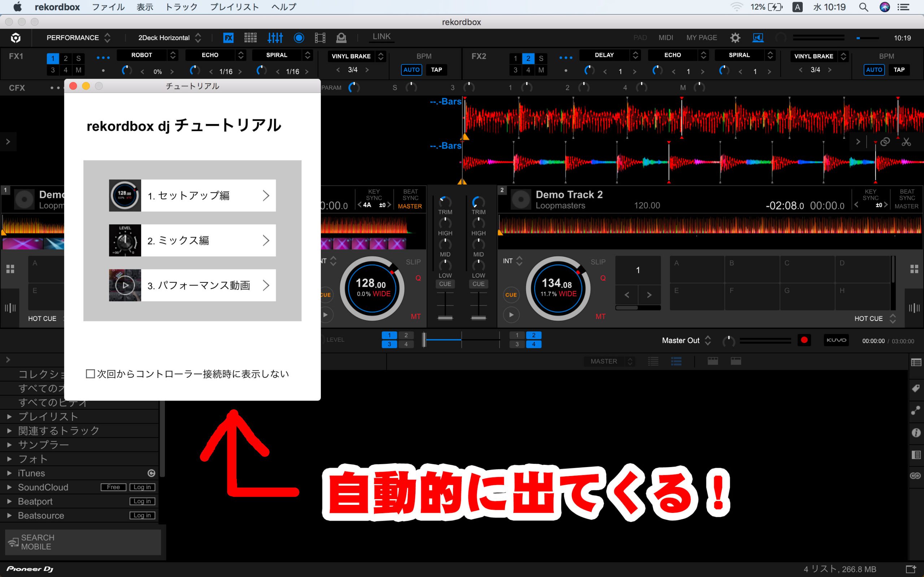
Task: Enable deck 2 CUE button in mixer
Action: pyautogui.click(x=478, y=284)
